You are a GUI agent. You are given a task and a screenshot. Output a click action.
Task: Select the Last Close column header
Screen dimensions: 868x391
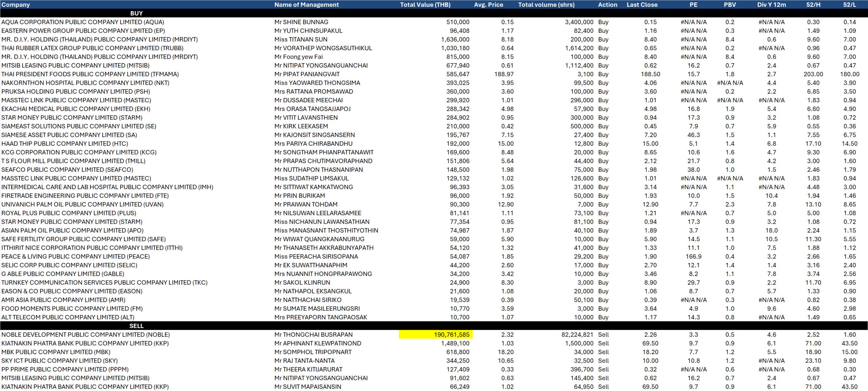tap(642, 4)
